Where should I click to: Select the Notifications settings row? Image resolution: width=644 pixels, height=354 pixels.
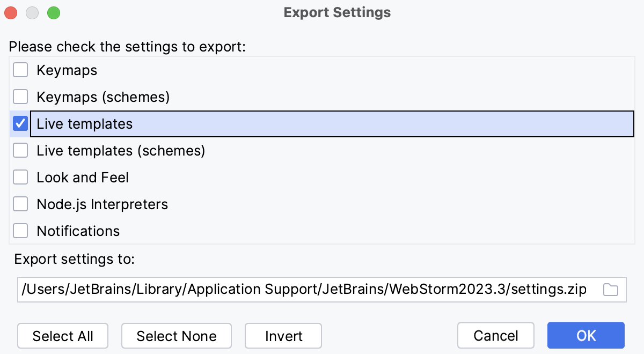(x=78, y=231)
